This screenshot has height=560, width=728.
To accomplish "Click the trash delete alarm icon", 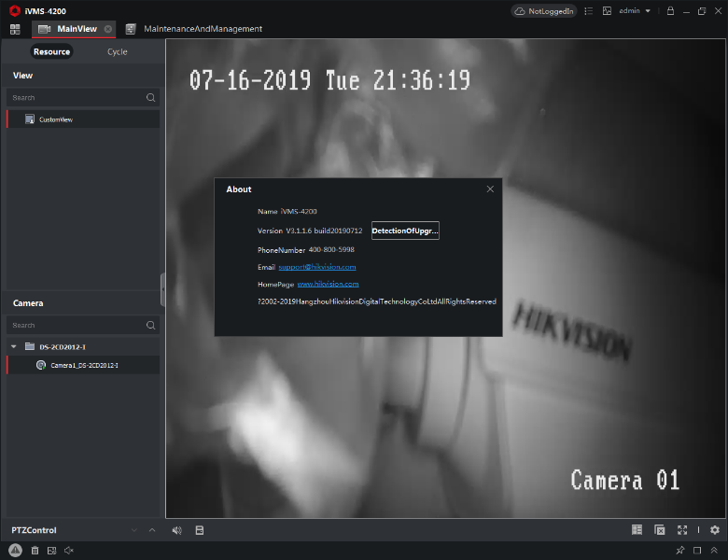I will click(35, 551).
